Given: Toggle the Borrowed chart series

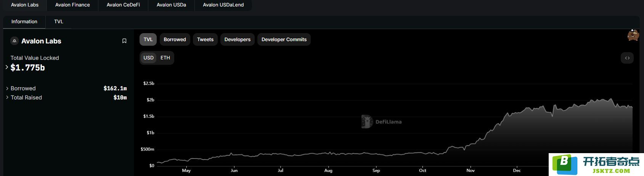Looking at the screenshot, I should click(175, 40).
